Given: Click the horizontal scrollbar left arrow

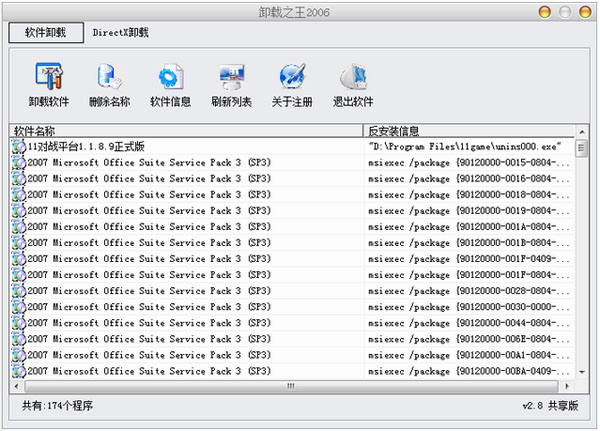Looking at the screenshot, I should [18, 385].
